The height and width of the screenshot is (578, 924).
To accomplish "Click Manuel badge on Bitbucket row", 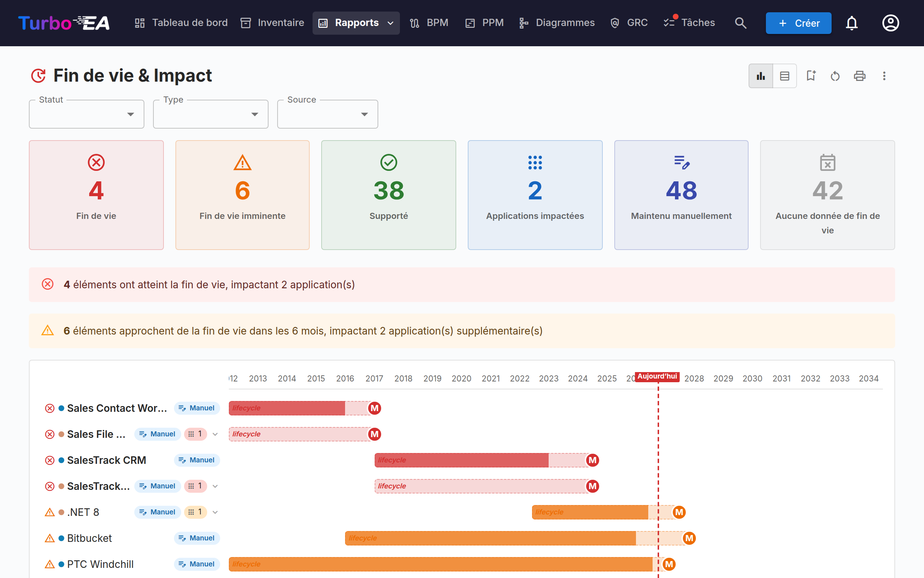I will (197, 538).
